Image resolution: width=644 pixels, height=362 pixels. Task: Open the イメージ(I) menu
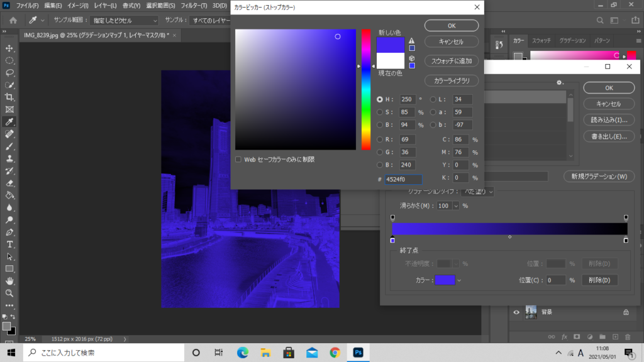77,6
